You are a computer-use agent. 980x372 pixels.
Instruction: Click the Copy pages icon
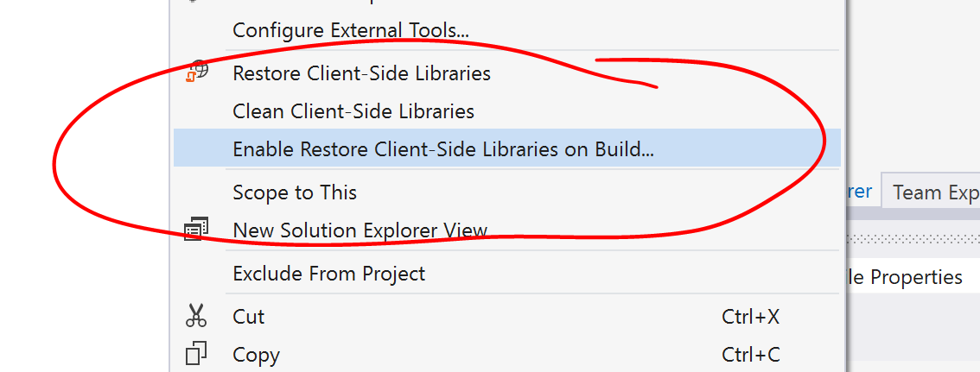click(x=197, y=354)
